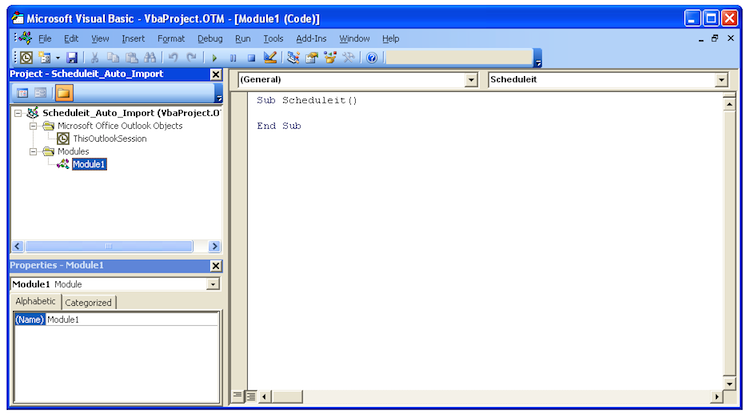Open the Add-Ins menu

point(311,39)
